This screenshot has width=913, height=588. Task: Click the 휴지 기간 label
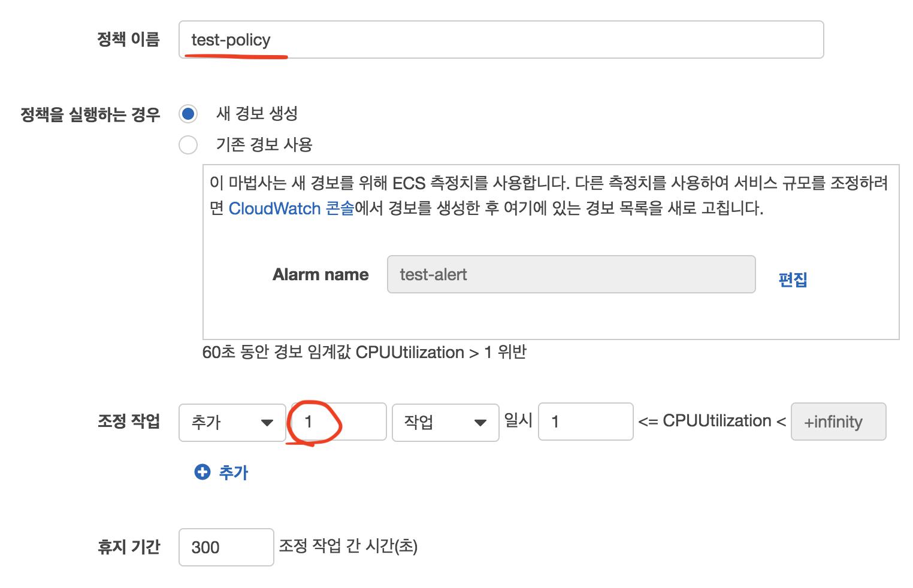129,547
